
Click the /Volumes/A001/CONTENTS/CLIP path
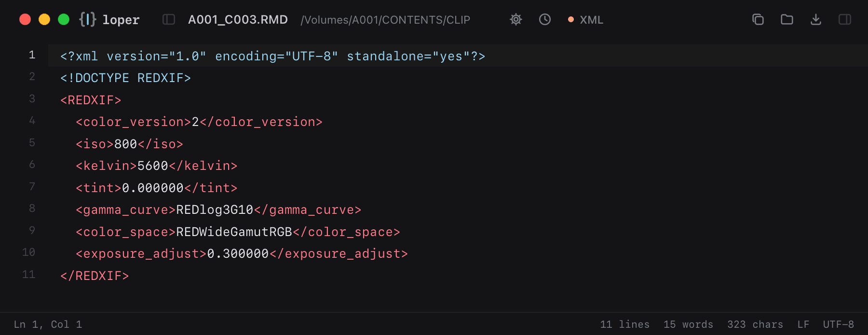[385, 20]
